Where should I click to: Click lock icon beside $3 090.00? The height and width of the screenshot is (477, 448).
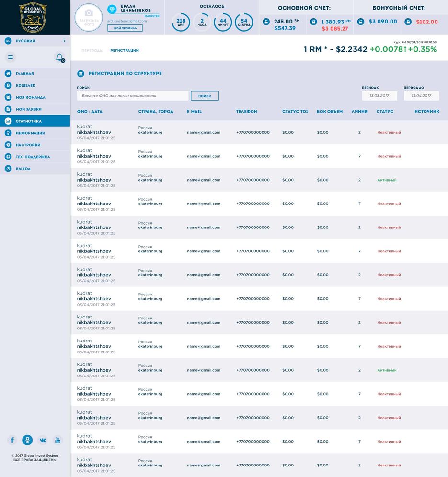(x=361, y=22)
